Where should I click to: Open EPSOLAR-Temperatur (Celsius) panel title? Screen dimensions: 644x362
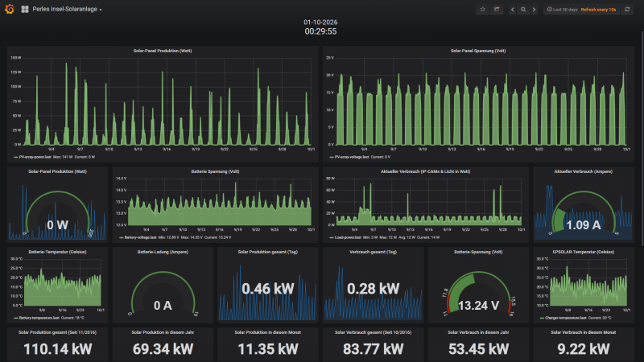pos(583,252)
